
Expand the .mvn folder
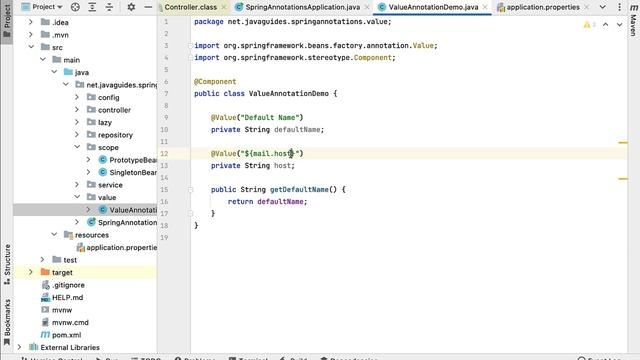(31, 35)
